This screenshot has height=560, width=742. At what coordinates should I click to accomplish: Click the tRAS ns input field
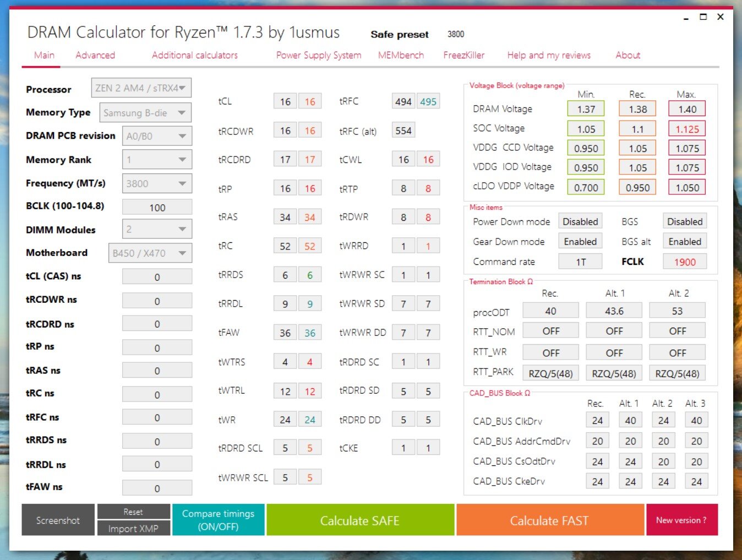pos(157,371)
